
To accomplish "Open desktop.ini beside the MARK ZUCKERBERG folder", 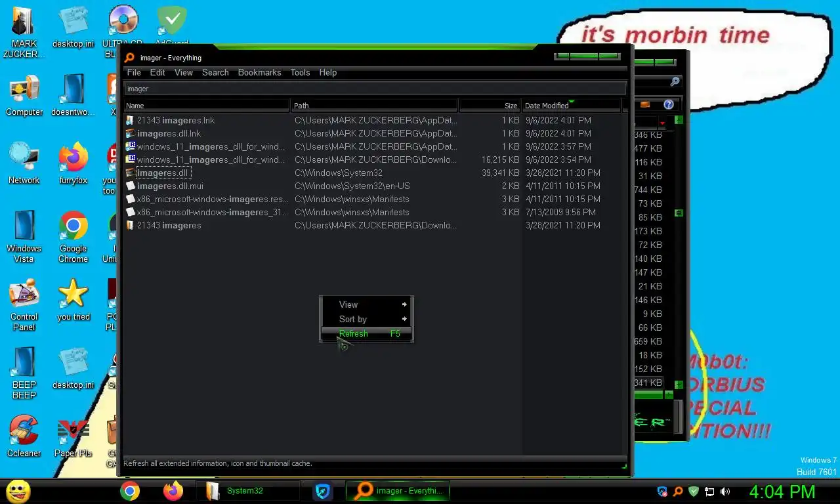I will [73, 27].
